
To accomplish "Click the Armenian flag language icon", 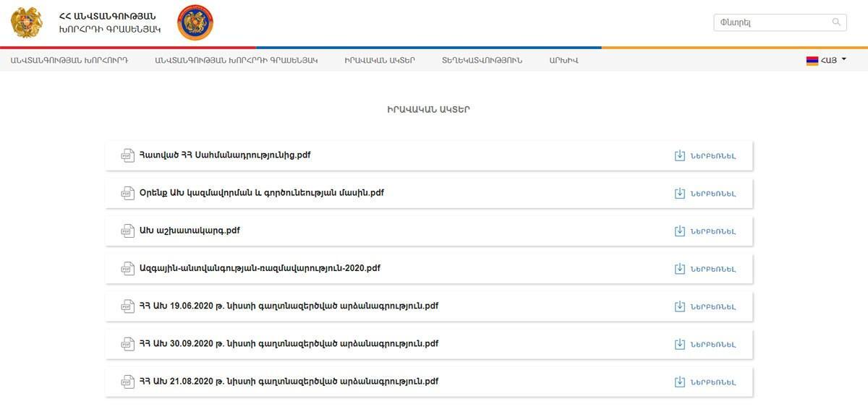I will pos(812,61).
